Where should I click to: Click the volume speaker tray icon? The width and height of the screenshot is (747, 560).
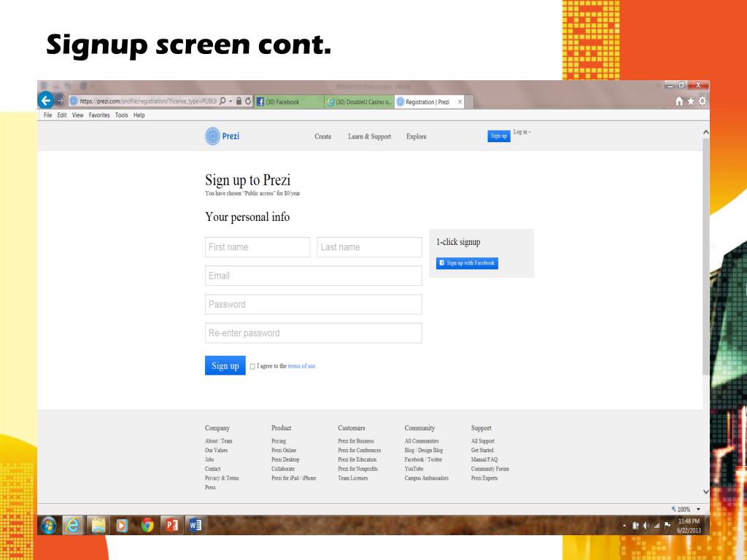pos(646,526)
